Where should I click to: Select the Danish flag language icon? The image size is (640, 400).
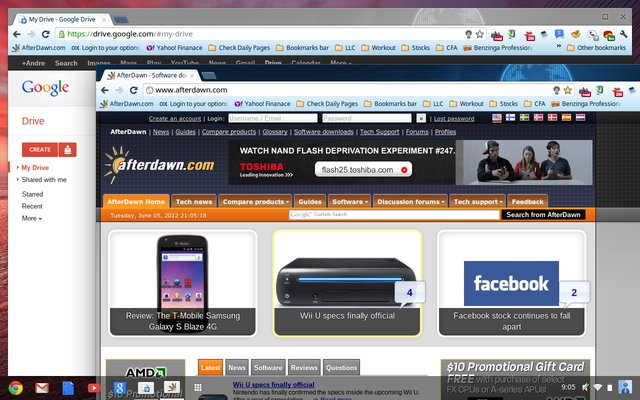click(x=552, y=118)
